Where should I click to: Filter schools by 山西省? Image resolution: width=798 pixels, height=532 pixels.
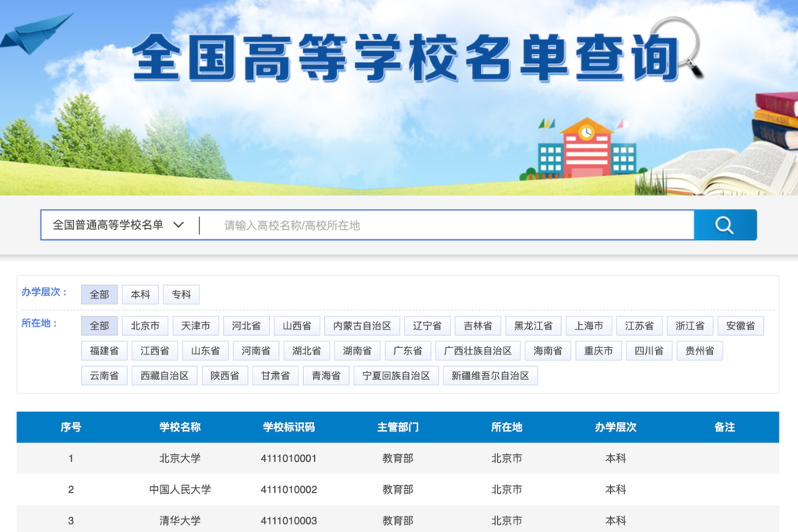pos(297,326)
